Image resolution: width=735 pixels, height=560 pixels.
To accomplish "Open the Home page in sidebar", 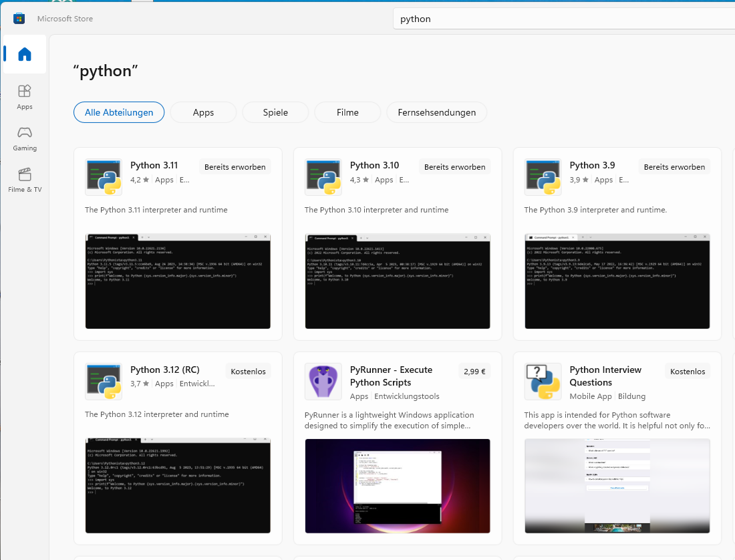I will [24, 54].
